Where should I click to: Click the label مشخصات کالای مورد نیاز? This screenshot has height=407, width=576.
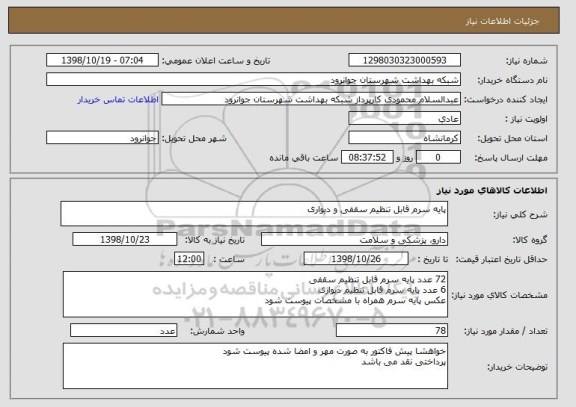pyautogui.click(x=499, y=295)
